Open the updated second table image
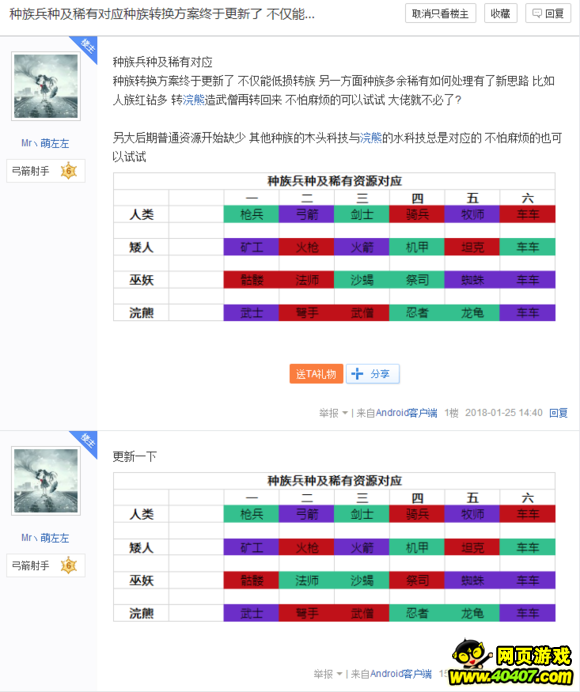 [x=334, y=547]
